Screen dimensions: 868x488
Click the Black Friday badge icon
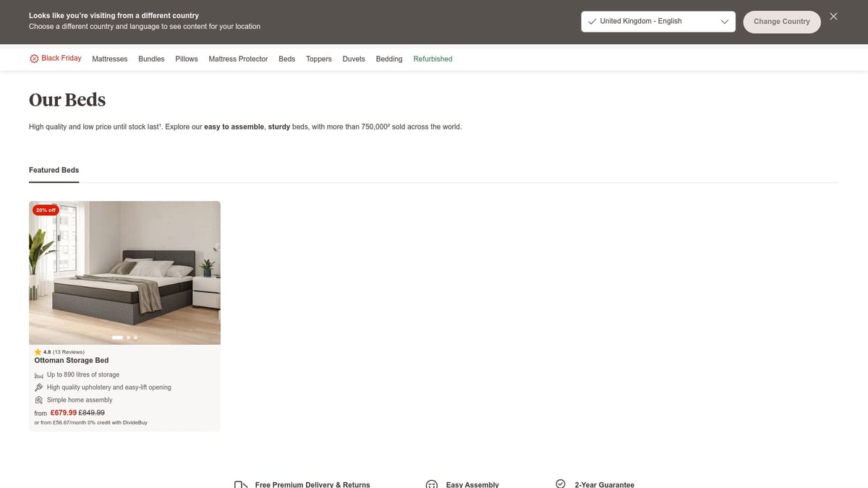click(x=34, y=59)
